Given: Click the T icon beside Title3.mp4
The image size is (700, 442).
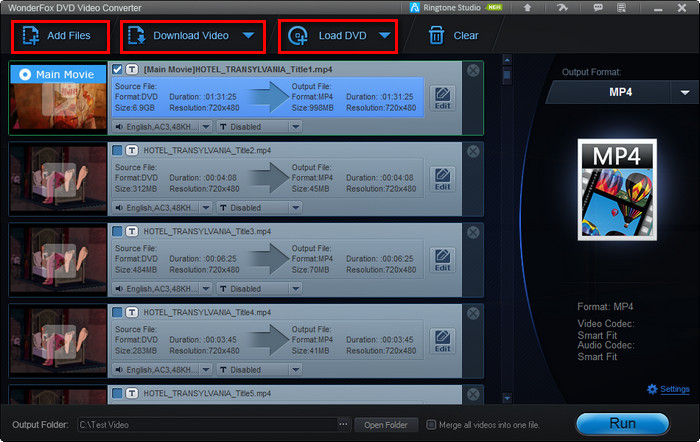Looking at the screenshot, I should click(x=132, y=231).
